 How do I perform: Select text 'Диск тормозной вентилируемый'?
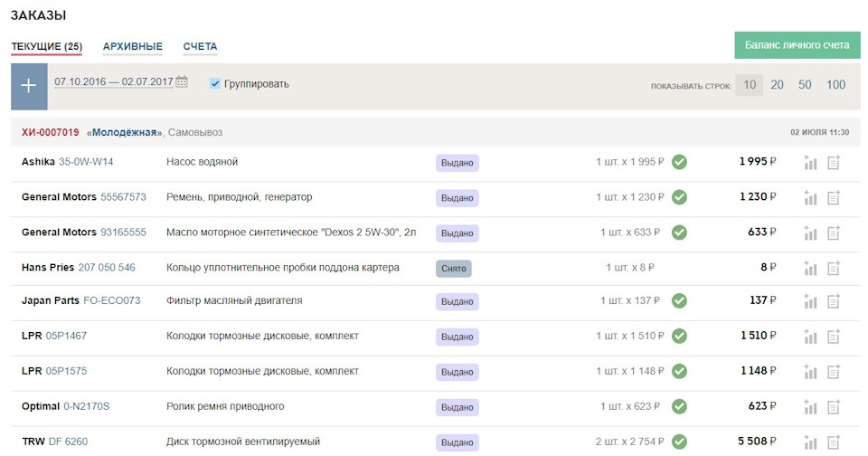tap(243, 442)
